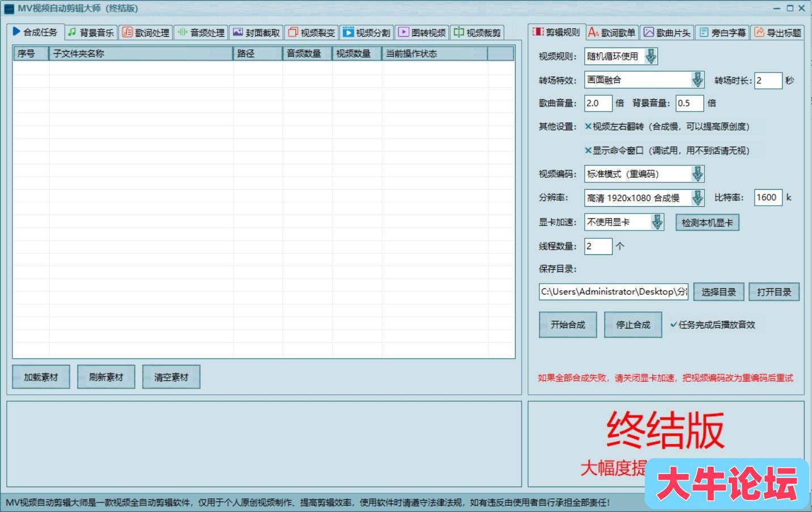Click the app icon in the title bar
This screenshot has height=512, width=812.
click(9, 8)
